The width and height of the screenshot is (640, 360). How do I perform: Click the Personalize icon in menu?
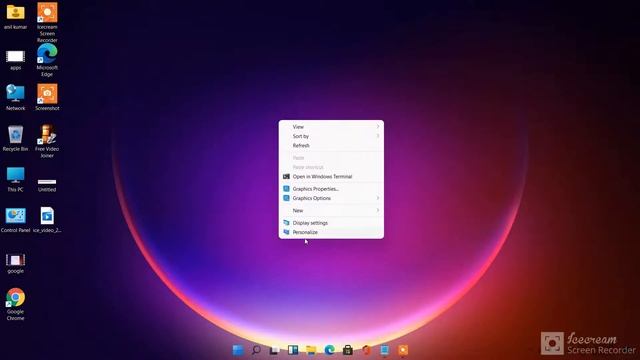click(x=286, y=232)
